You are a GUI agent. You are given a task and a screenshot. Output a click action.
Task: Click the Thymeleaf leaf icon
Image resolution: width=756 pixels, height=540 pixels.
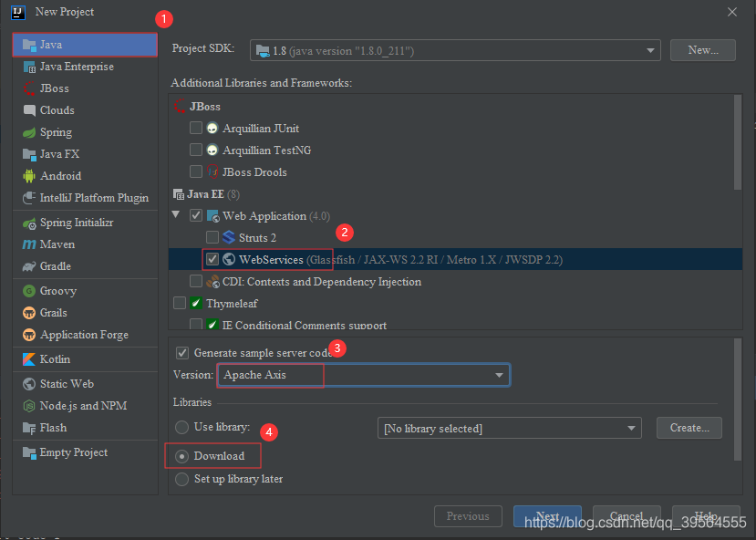[x=196, y=303]
